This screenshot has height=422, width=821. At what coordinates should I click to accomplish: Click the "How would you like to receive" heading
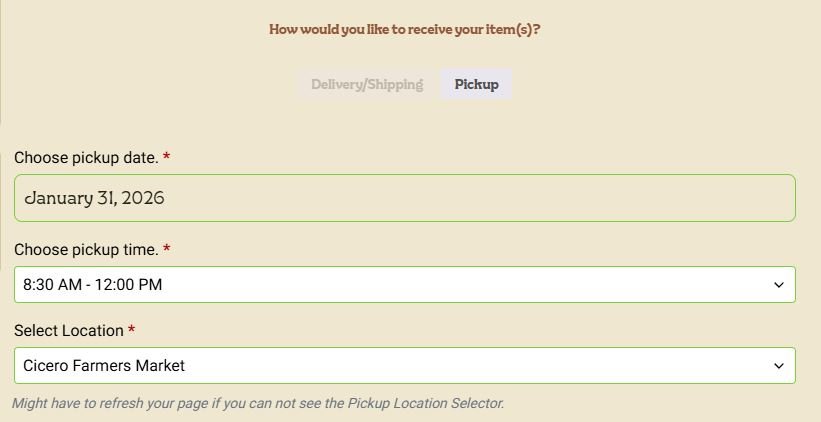[404, 29]
